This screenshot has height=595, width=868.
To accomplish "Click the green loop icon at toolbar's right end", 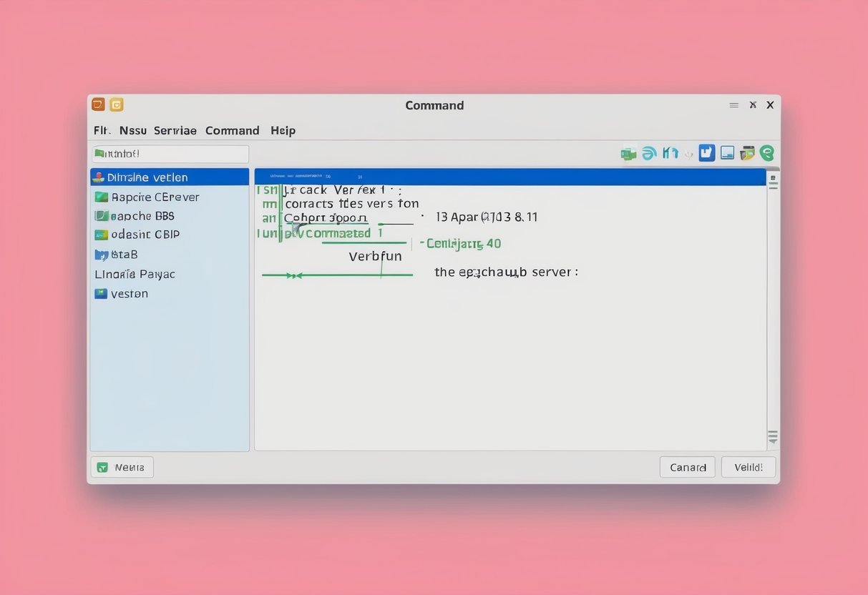I will (766, 152).
